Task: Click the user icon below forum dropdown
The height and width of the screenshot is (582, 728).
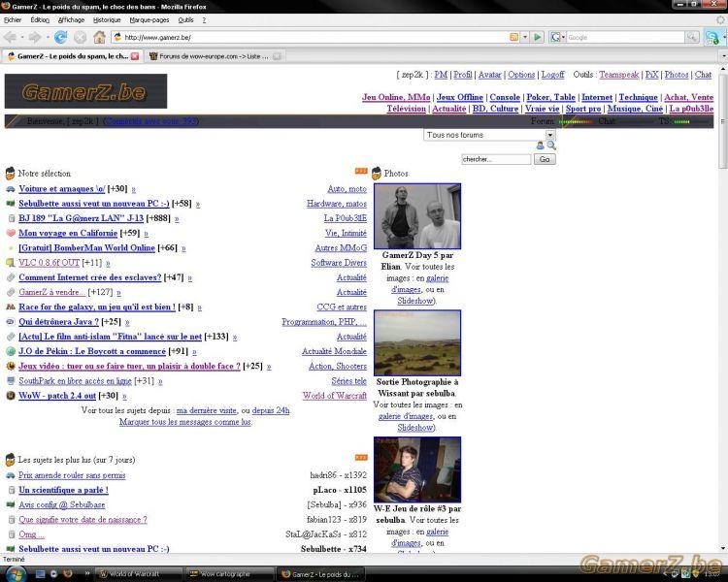Action: [x=540, y=145]
